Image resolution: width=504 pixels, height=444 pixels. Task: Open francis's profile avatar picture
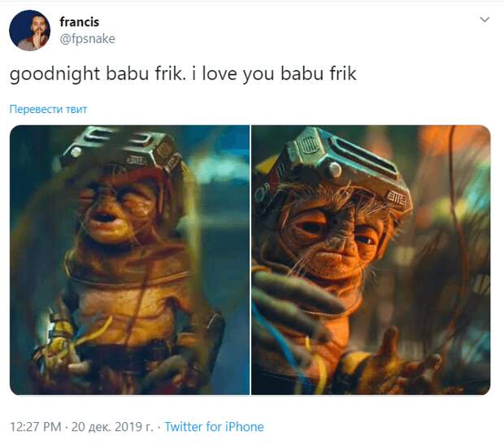[x=29, y=31]
